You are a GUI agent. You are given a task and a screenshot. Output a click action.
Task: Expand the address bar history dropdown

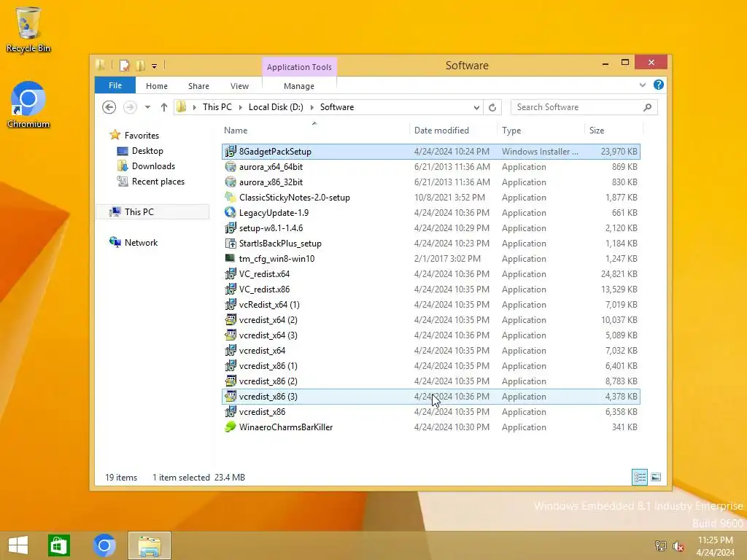pyautogui.click(x=476, y=107)
